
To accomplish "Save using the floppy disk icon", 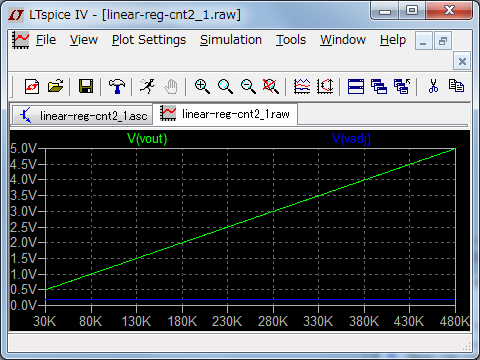I will (x=86, y=87).
